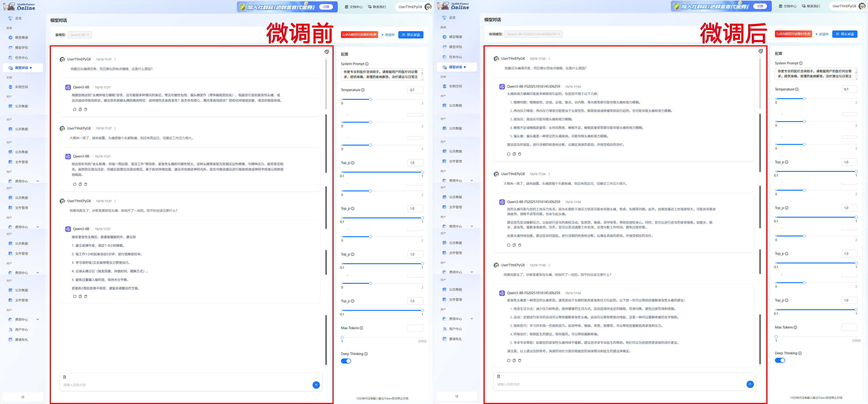
Task: Open 联系我们 in the right window header
Action: [811, 6]
